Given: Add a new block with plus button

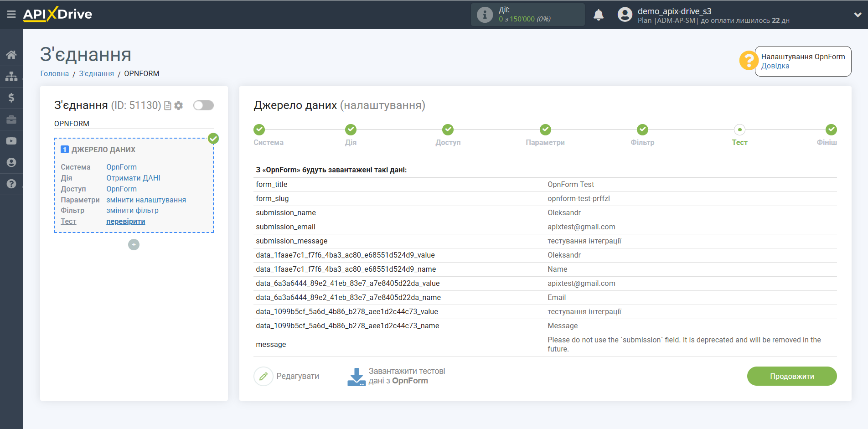Looking at the screenshot, I should point(134,245).
